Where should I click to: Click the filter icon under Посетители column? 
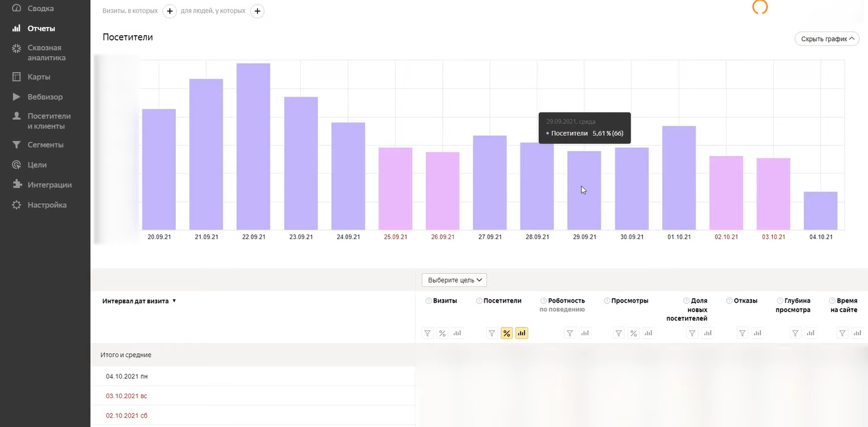click(x=491, y=333)
